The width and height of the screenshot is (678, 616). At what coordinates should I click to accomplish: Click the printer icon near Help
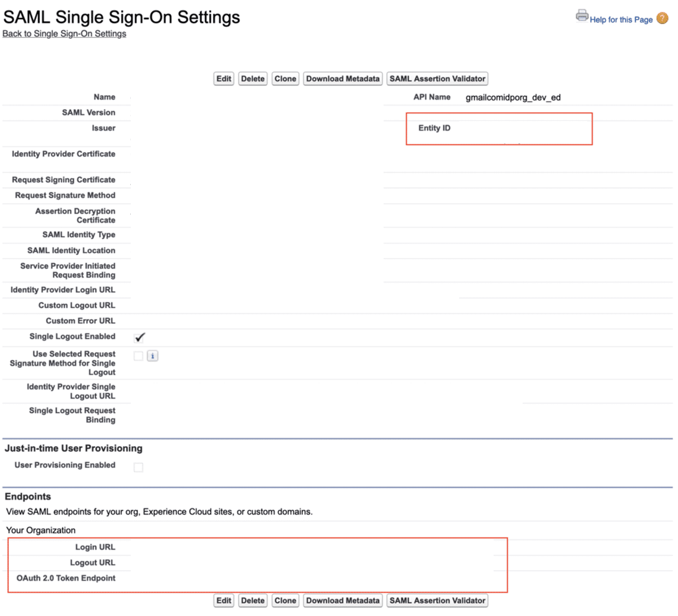tap(581, 16)
